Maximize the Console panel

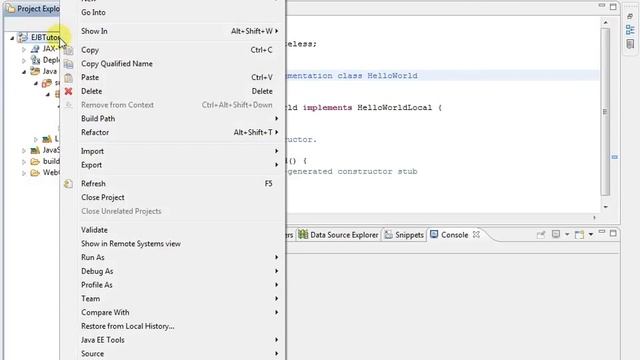click(x=613, y=233)
